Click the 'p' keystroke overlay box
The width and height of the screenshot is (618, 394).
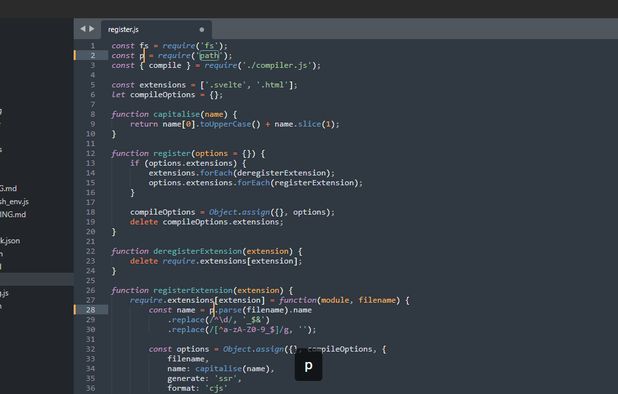[x=309, y=366]
